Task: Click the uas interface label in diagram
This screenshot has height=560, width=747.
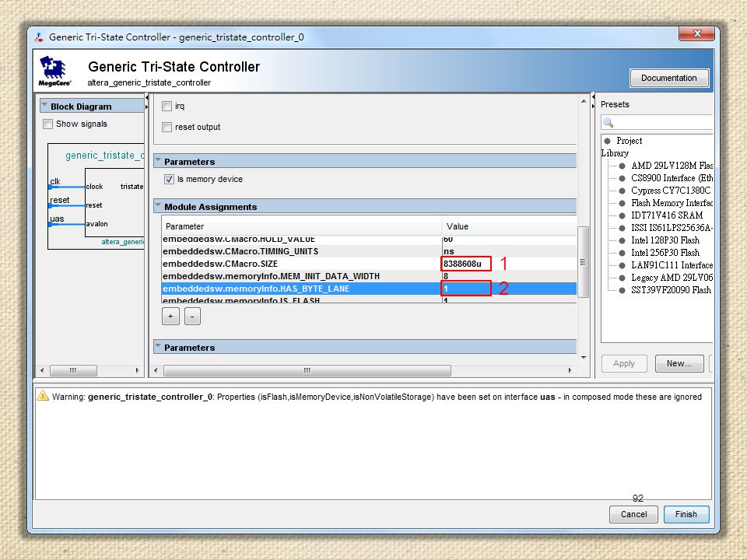Action: (x=57, y=219)
